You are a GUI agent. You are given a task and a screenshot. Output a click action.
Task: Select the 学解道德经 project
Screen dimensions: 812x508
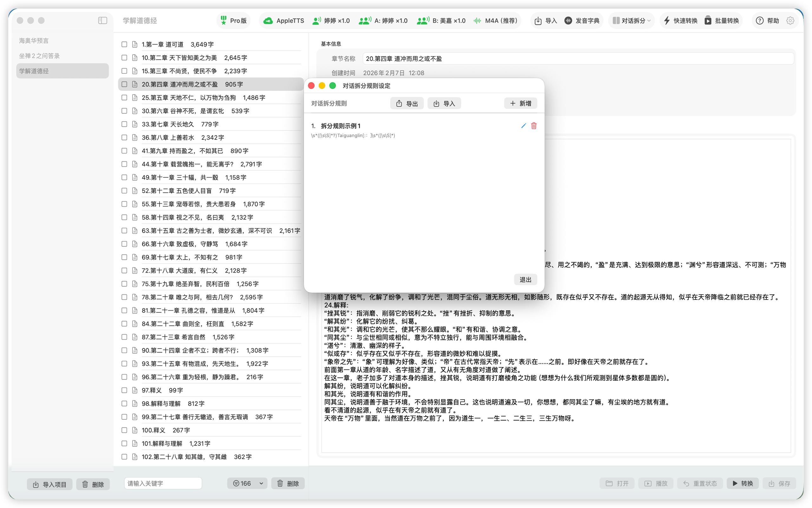(x=62, y=71)
